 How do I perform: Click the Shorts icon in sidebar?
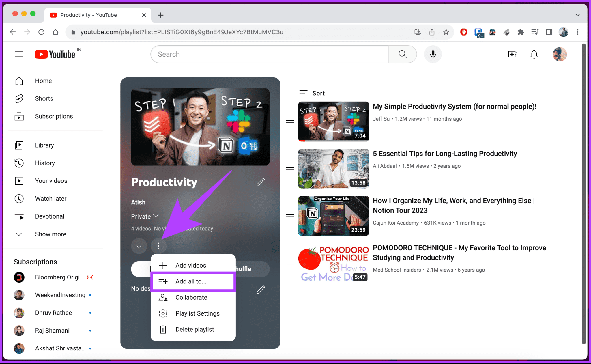[19, 98]
